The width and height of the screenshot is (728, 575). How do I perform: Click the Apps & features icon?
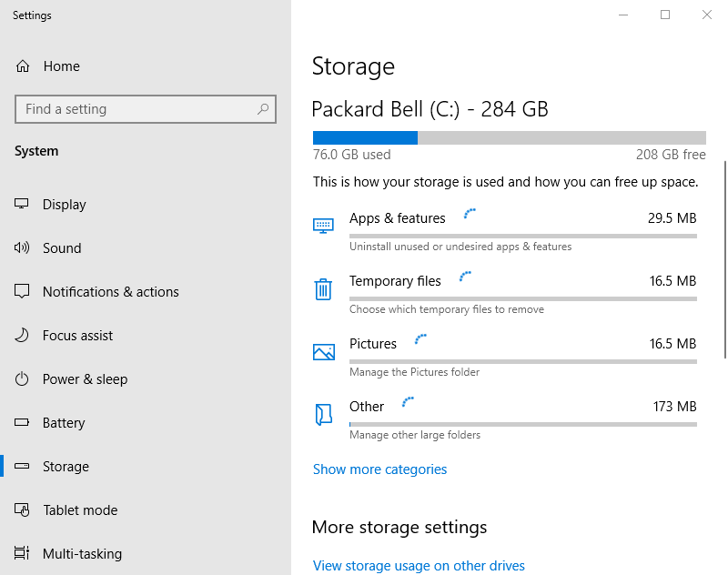pos(323,226)
